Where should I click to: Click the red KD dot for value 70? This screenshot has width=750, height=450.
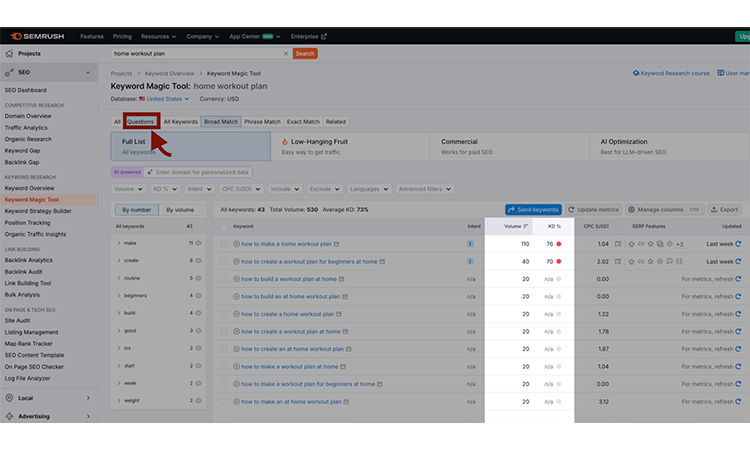(559, 262)
